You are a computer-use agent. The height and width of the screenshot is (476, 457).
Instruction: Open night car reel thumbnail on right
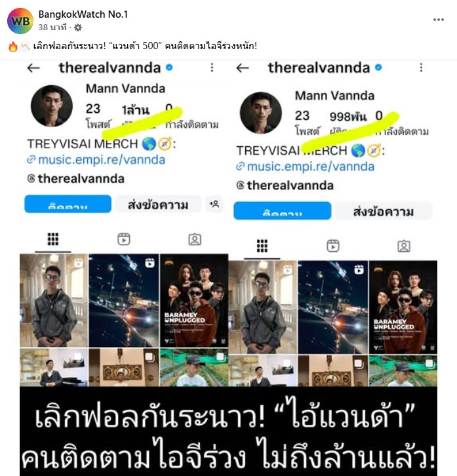333,307
